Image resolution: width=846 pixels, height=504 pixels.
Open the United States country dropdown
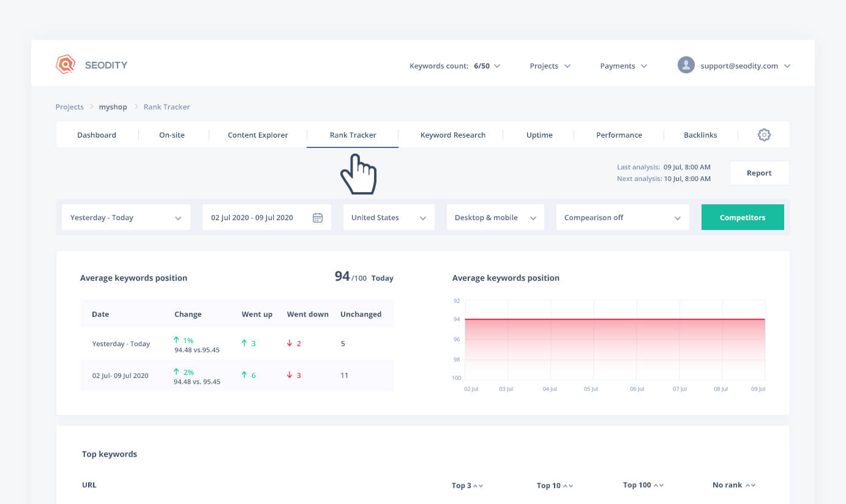point(389,218)
